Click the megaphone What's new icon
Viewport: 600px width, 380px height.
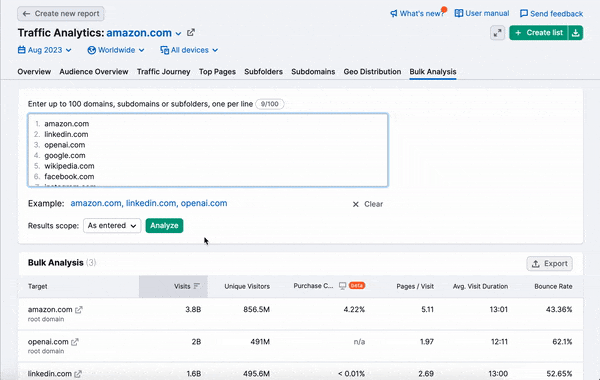click(394, 14)
